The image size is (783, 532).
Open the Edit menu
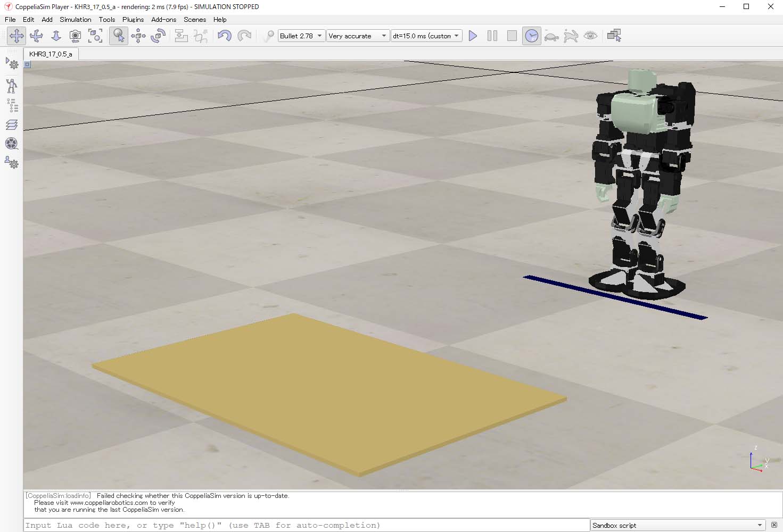[28, 19]
